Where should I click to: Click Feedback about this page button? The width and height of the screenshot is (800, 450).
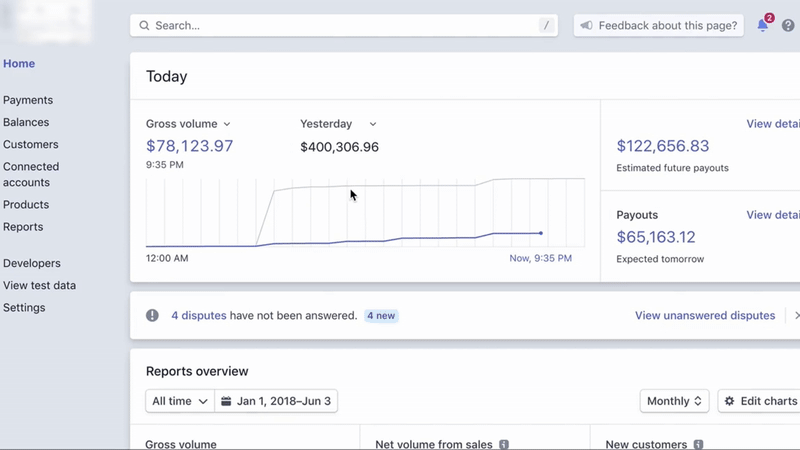[x=659, y=26]
